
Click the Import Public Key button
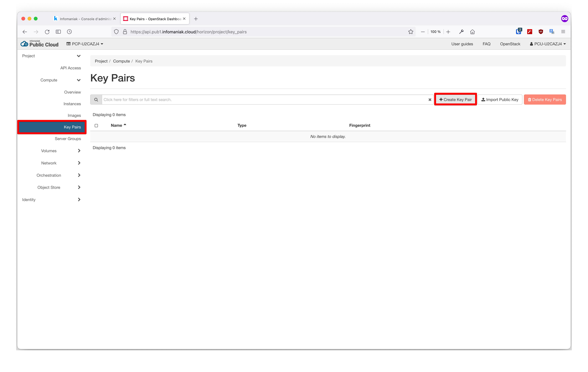click(x=500, y=100)
